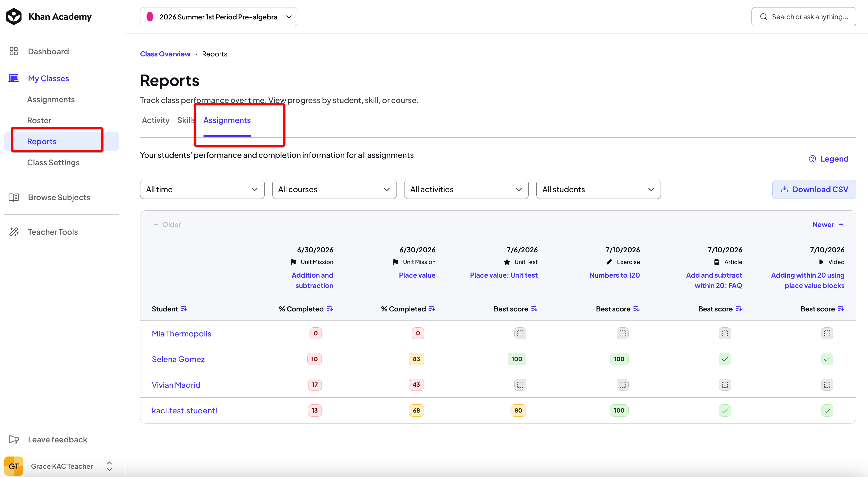The height and width of the screenshot is (477, 868).
Task: Click the My Classes laptop icon
Action: 14,78
